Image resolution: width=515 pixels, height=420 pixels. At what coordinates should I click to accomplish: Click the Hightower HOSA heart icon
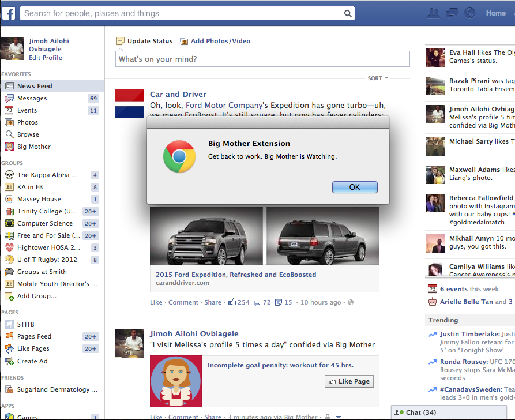click(x=10, y=248)
